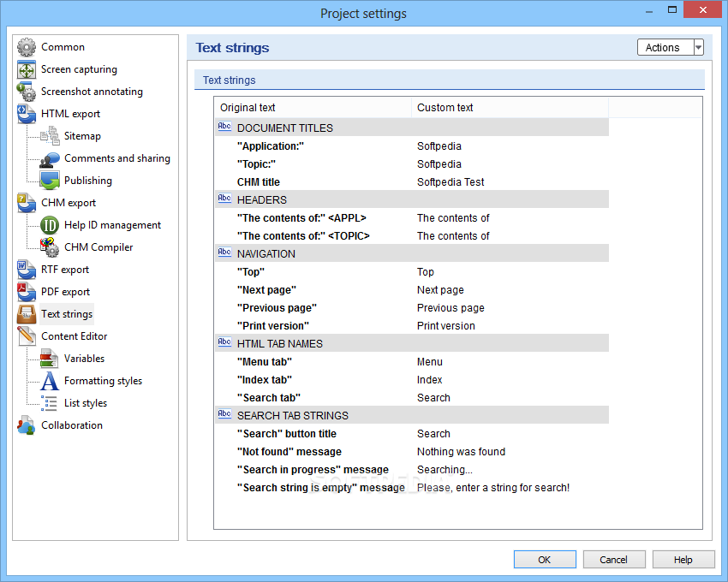Viewport: 728px width, 582px height.
Task: Select PDF export in sidebar
Action: click(65, 292)
